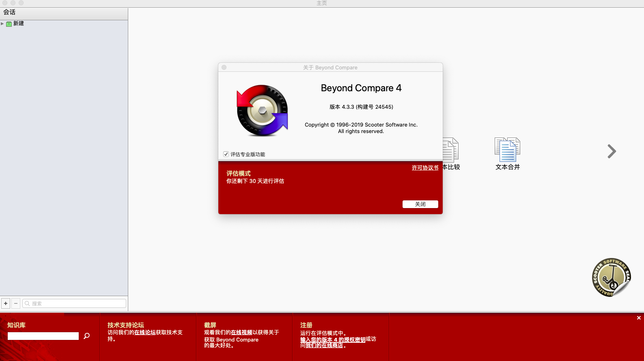This screenshot has width=644, height=361.
Task: Click the 知识库 heading in the bottom panel
Action: click(x=16, y=325)
